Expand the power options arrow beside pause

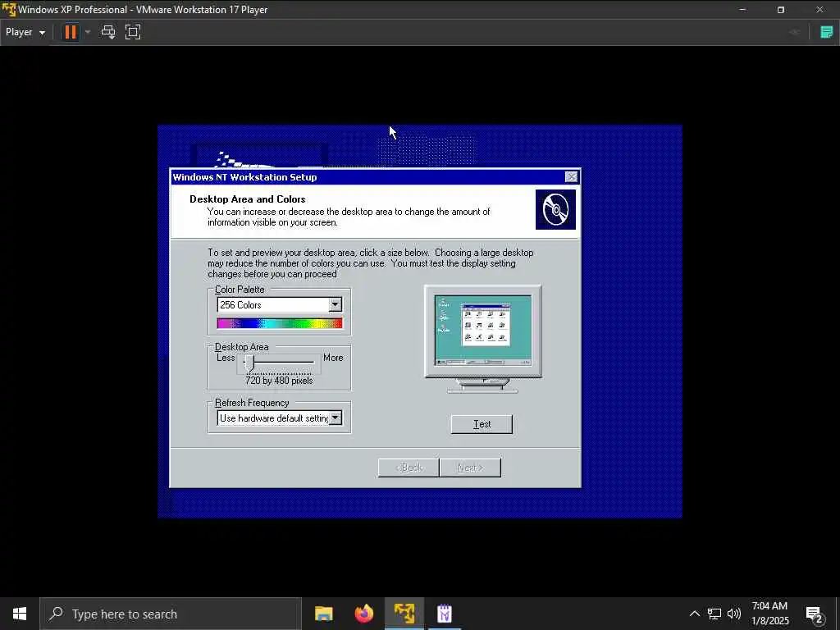pos(88,32)
